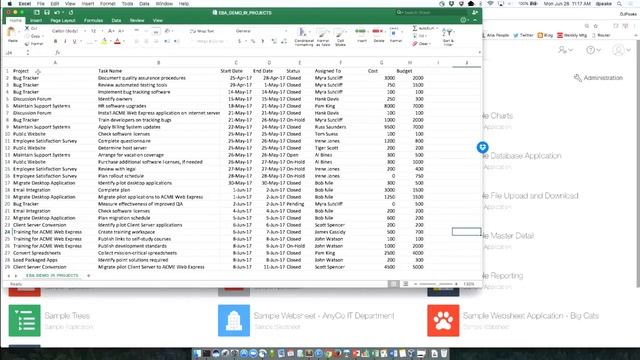Open the font color dropdown arrow
This screenshot has width=640, height=360.
(124, 41)
